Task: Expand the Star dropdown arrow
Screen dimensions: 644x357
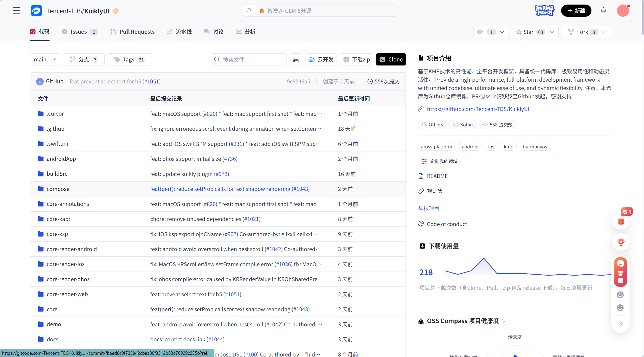Action: (552, 32)
